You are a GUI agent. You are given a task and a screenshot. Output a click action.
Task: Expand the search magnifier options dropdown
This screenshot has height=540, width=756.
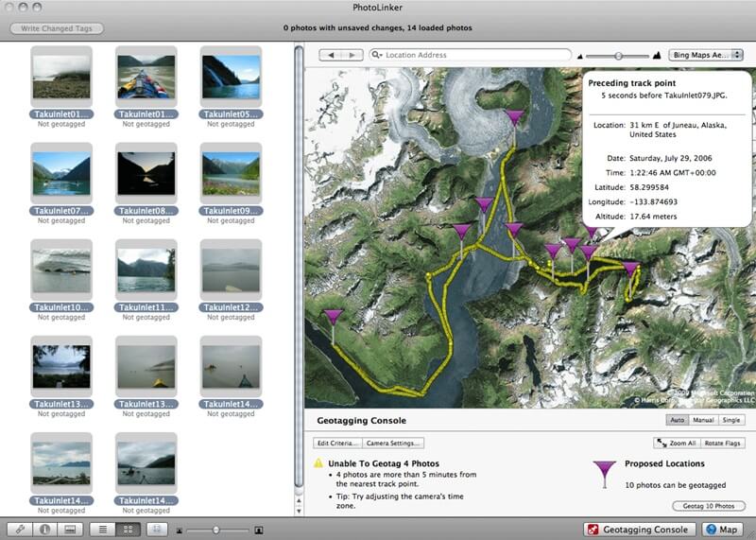378,56
